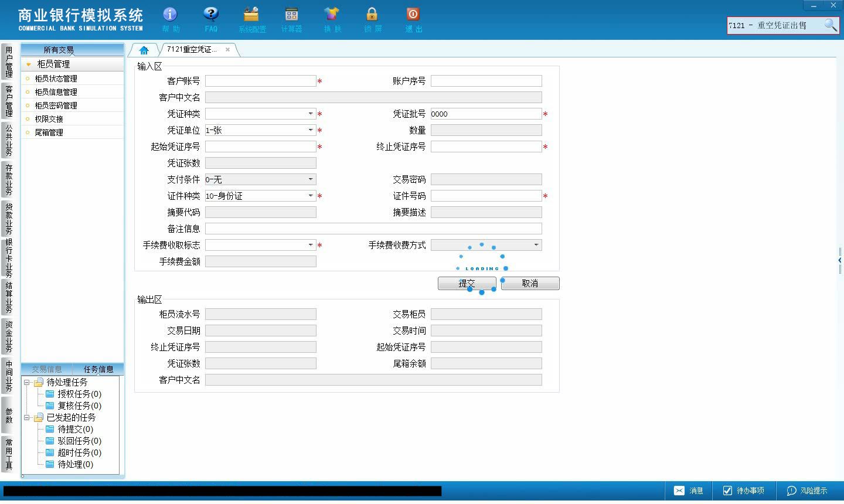Focus the input-area 终止凭证序号 field
Screen dimensions: 844x504
click(486, 147)
